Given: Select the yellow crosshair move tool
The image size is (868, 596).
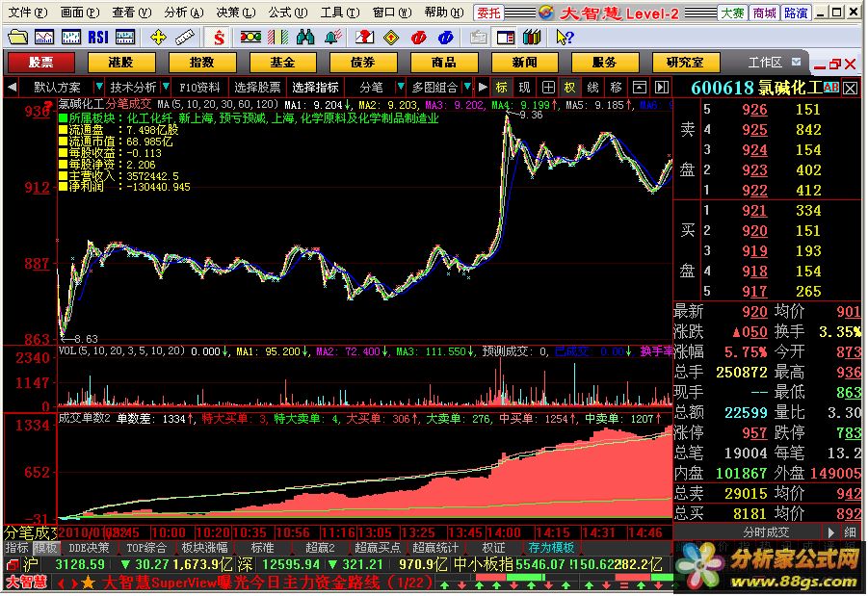Looking at the screenshot, I should (x=158, y=38).
